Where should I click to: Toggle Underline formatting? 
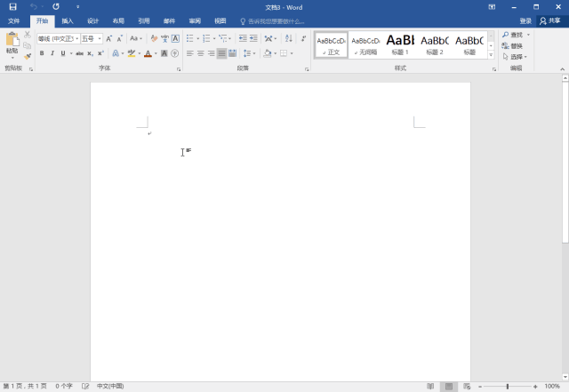63,53
